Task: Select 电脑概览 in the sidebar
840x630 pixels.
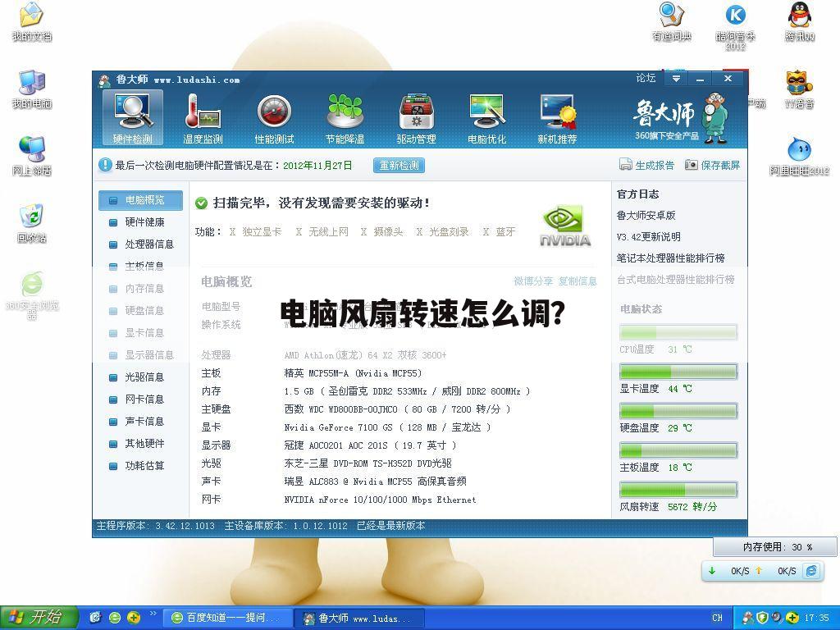Action: tap(140, 200)
